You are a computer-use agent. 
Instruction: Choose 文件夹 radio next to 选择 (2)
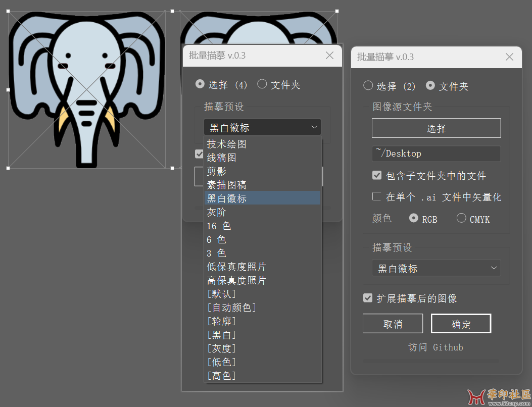(x=430, y=85)
